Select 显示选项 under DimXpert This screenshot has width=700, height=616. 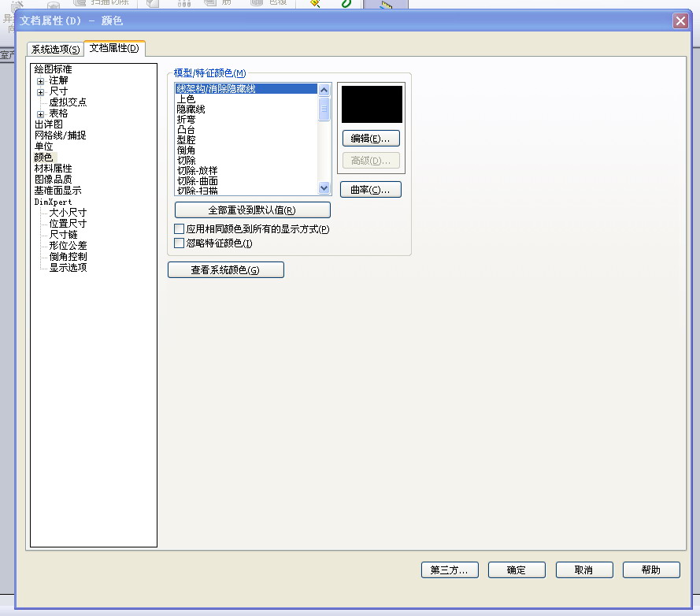click(x=68, y=268)
